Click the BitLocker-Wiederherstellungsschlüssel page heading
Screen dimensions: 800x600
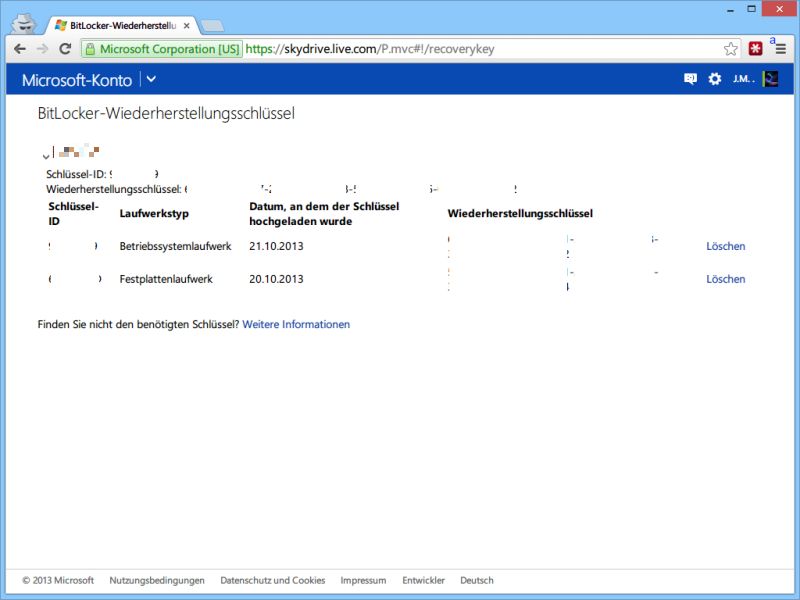coord(166,113)
